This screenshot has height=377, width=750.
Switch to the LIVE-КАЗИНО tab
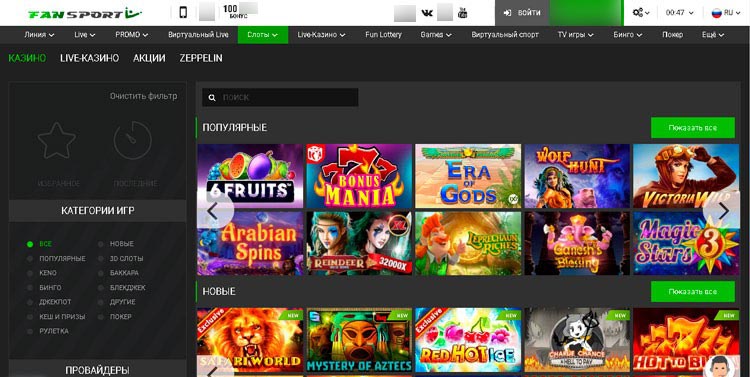89,58
